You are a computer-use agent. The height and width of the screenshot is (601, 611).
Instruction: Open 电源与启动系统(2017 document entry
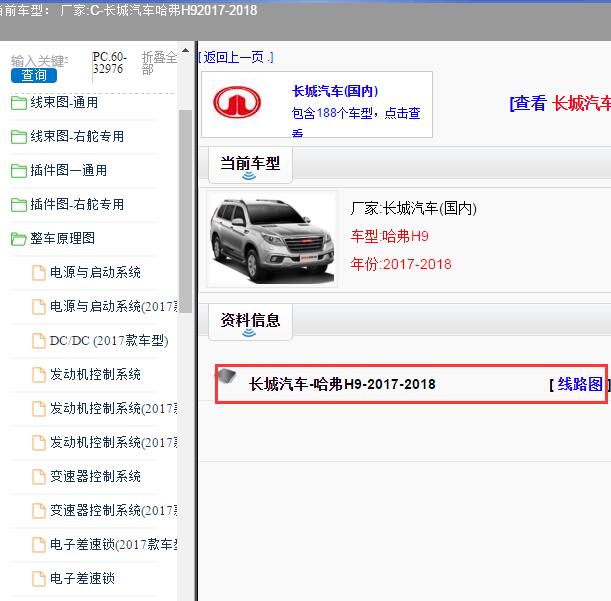pyautogui.click(x=113, y=306)
